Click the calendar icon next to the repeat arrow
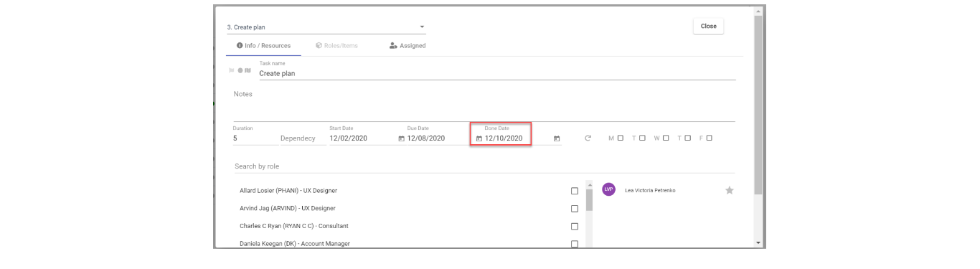The image size is (980, 269). [x=557, y=138]
